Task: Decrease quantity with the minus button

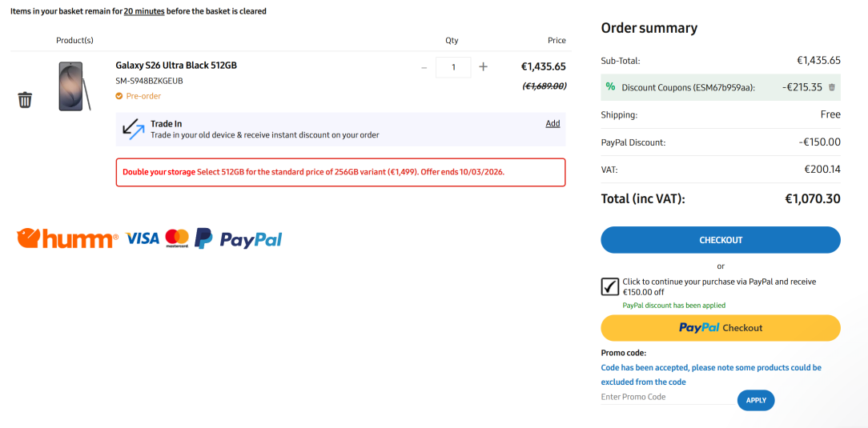Action: [x=424, y=67]
